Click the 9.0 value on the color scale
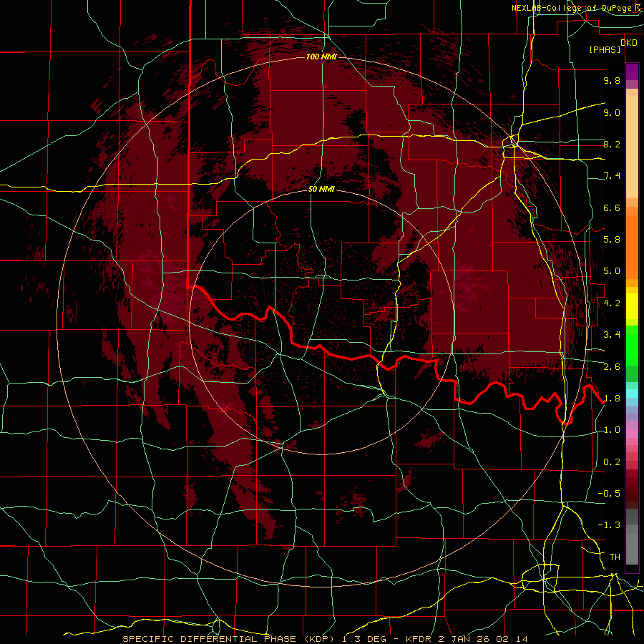 [612, 112]
